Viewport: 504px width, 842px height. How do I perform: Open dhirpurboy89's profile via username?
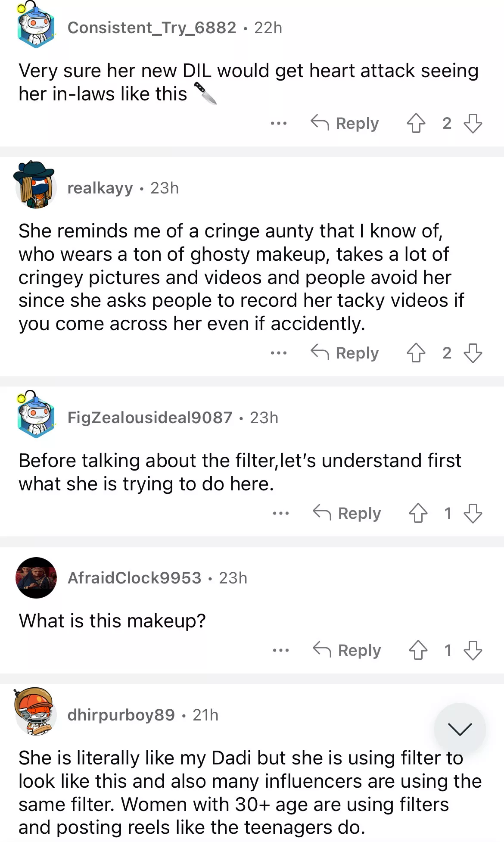coord(121,715)
